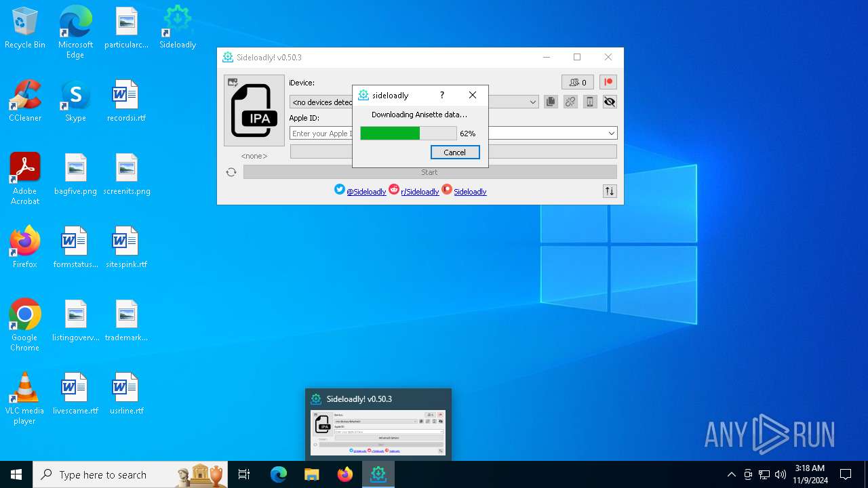Open the r/Sideloadly Reddit link
This screenshot has height=488, width=868.
point(420,192)
